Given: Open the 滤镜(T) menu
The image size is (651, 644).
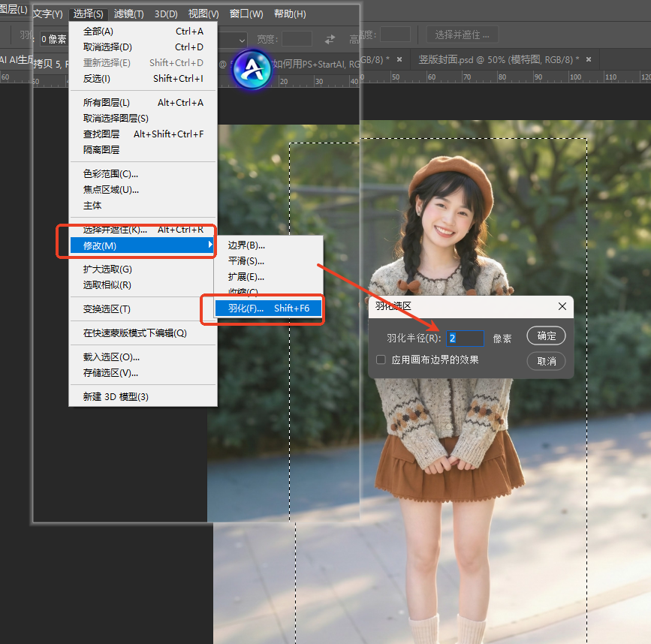Looking at the screenshot, I should [x=130, y=14].
